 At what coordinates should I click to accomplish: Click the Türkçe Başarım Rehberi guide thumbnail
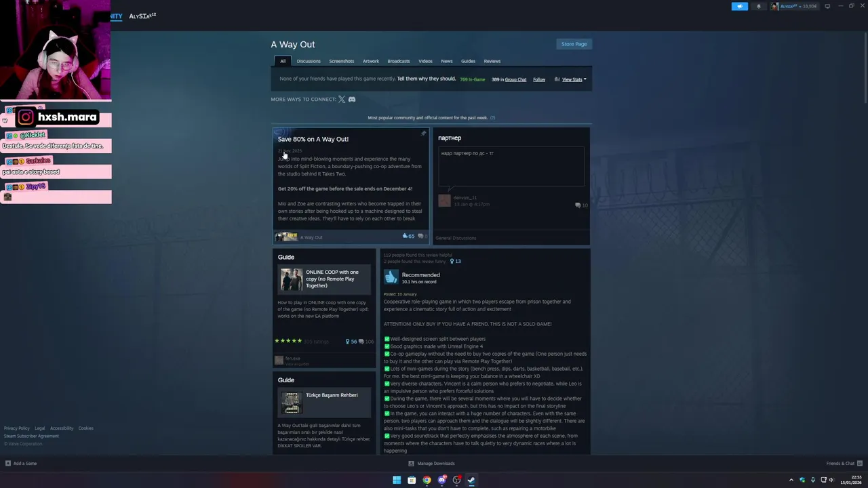[x=292, y=402]
